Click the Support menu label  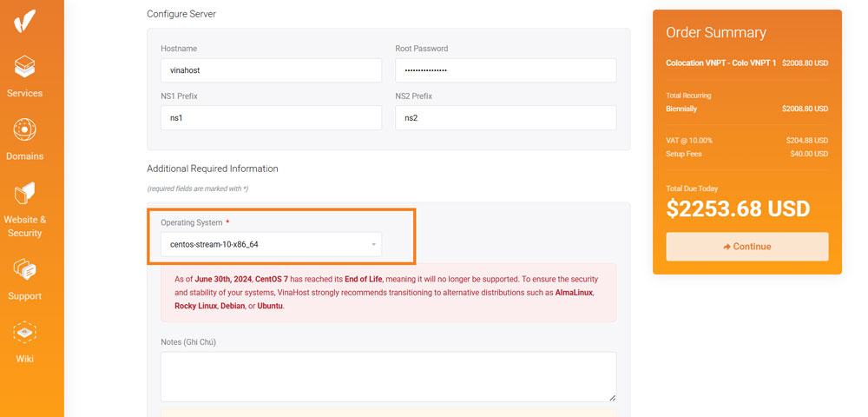(x=24, y=296)
